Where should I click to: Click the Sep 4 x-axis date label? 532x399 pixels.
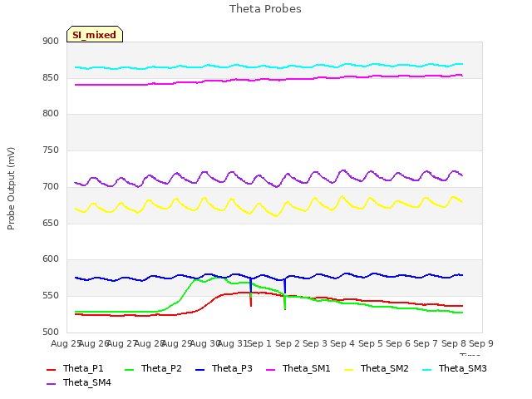(x=342, y=343)
